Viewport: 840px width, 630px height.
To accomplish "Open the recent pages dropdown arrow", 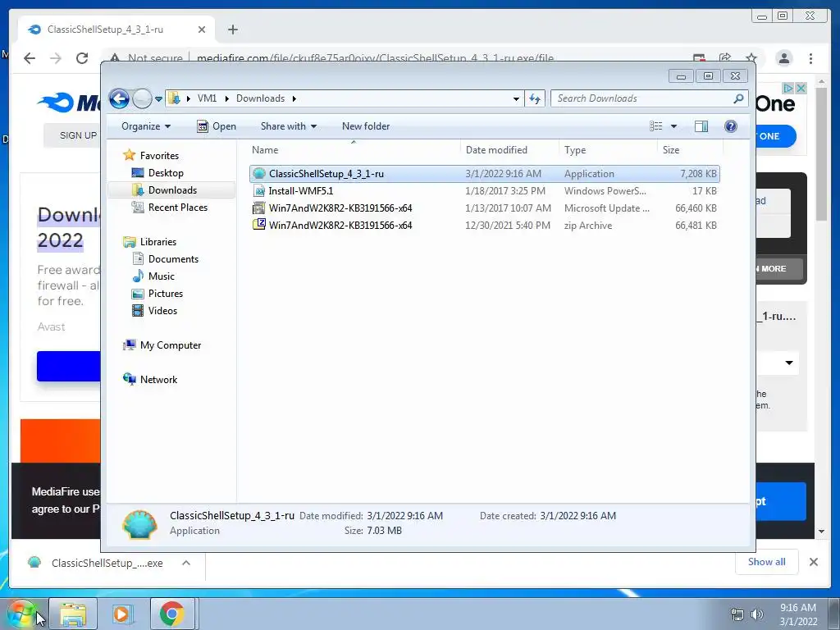I will click(x=158, y=99).
